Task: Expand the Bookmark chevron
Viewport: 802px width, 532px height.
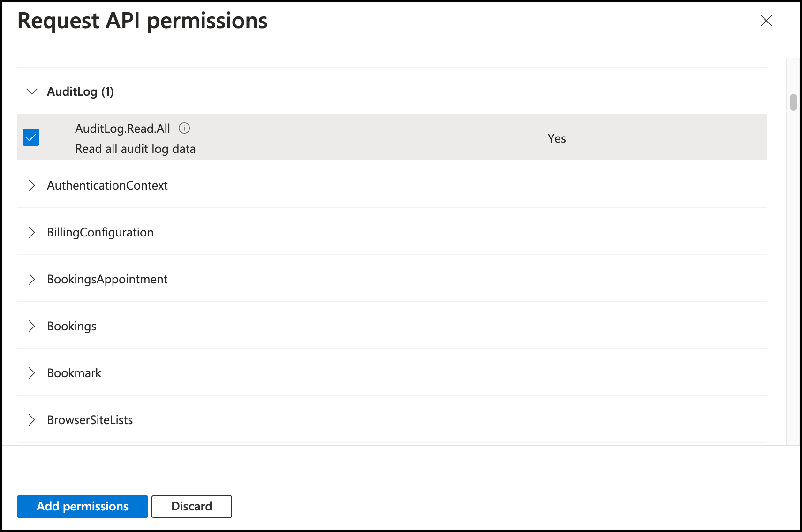Action: (32, 373)
